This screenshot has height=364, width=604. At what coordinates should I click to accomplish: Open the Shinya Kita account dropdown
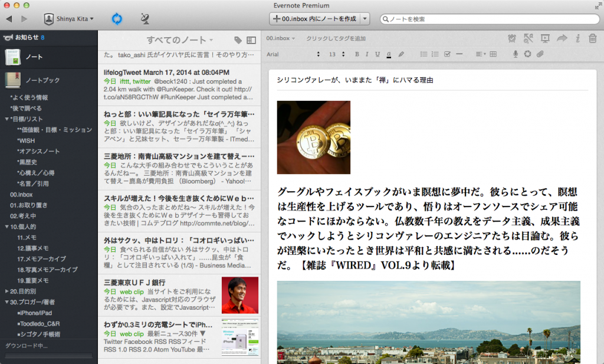(x=69, y=19)
